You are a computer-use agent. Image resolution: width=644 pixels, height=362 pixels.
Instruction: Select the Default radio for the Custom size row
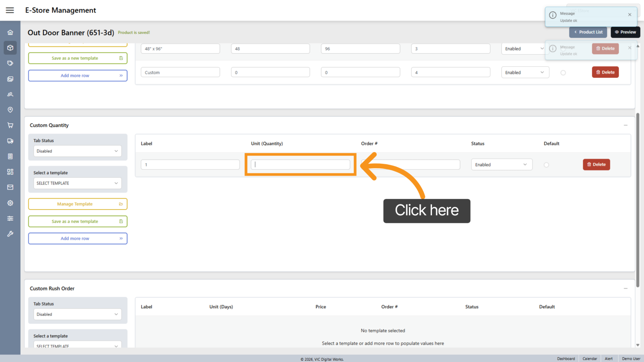pos(563,73)
